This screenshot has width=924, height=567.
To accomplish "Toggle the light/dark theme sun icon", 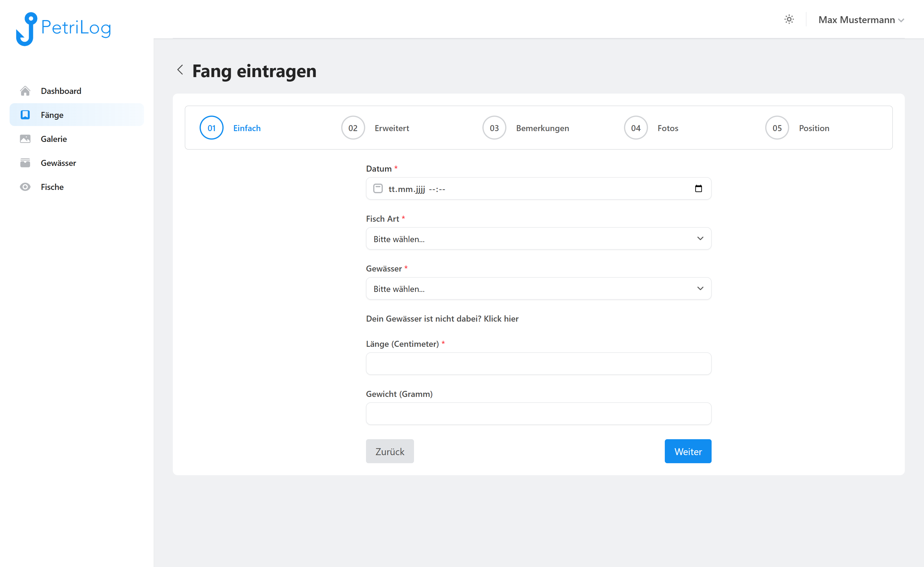I will tap(789, 19).
